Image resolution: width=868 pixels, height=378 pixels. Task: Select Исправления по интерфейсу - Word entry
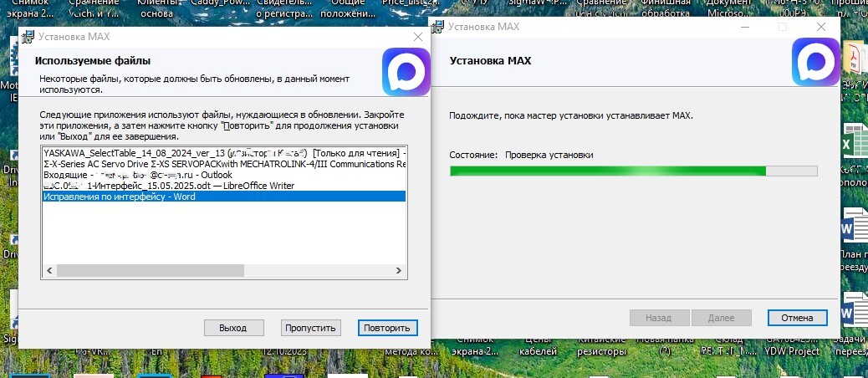[x=224, y=197]
